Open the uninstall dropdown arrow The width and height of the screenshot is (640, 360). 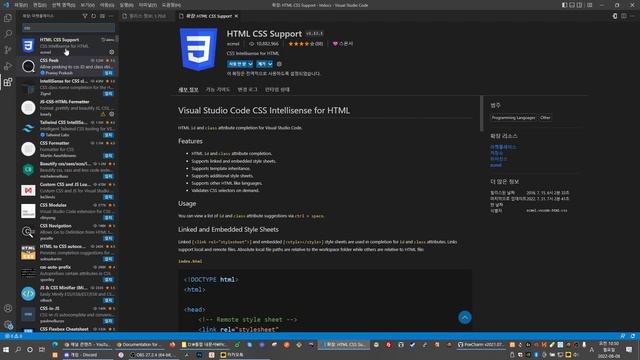[270, 64]
